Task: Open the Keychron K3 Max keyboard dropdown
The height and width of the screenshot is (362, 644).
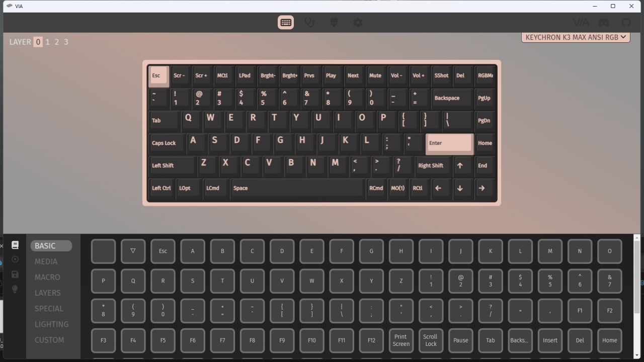Action: point(576,37)
